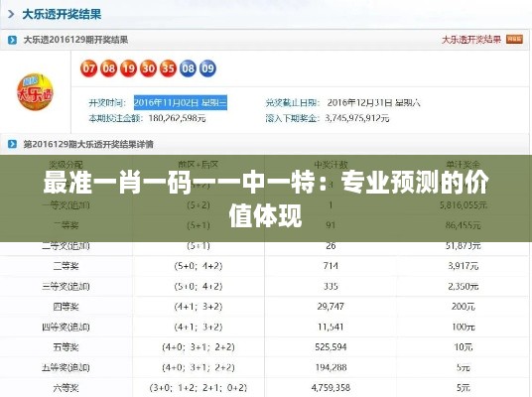This screenshot has height=397, width=532.
Task: Click 四等奖 row label
Action: 66,307
